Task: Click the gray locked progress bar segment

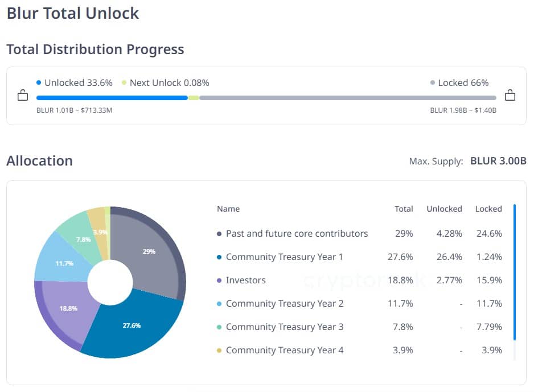Action: pos(347,98)
